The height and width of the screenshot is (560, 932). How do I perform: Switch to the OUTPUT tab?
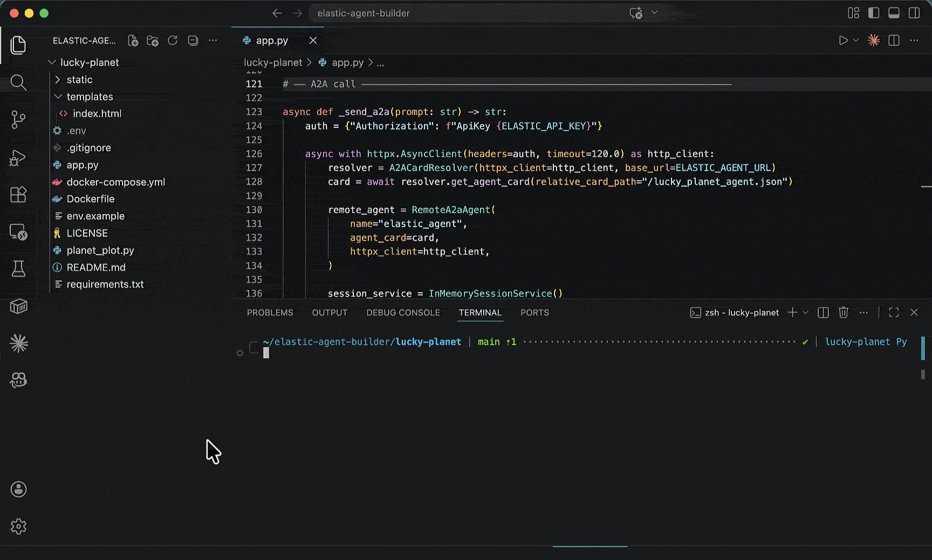(330, 313)
